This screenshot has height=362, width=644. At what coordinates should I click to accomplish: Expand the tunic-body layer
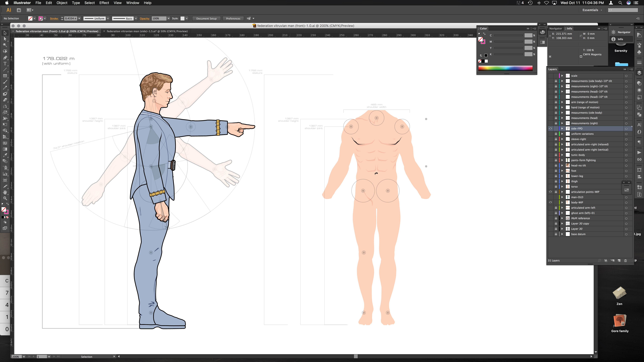[x=562, y=155]
